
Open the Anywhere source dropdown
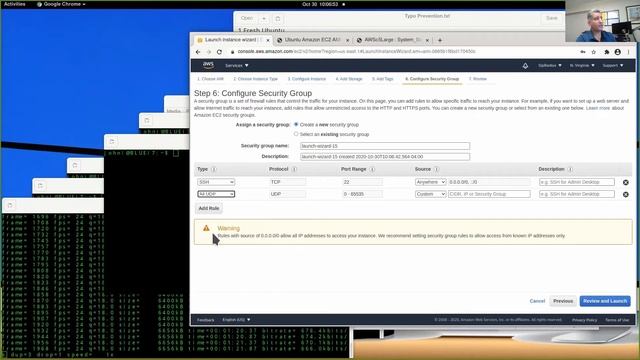point(430,182)
